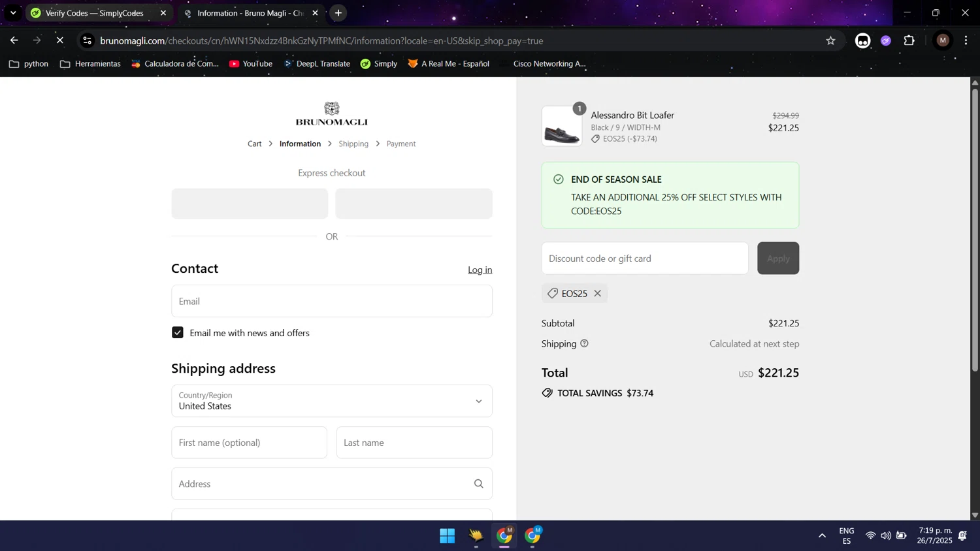The width and height of the screenshot is (980, 551).
Task: Go back to previous page
Action: click(14, 40)
